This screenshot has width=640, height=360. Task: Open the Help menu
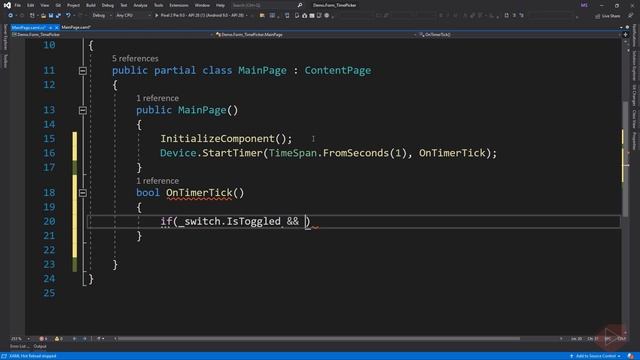coord(220,5)
